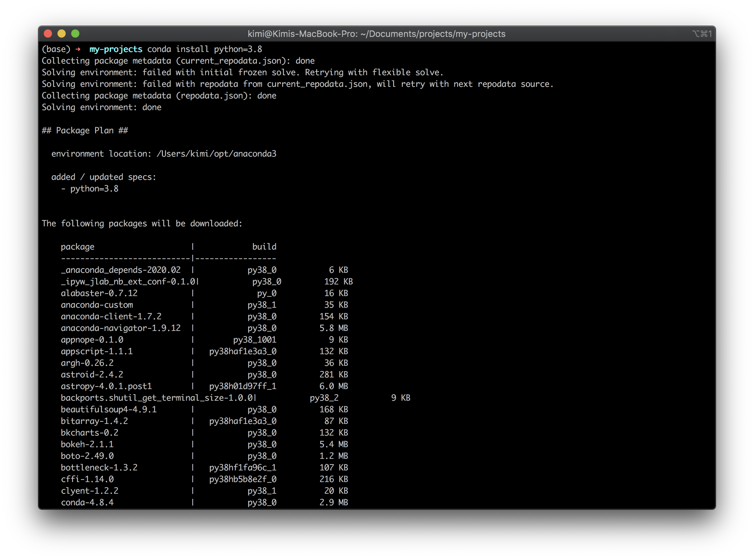Click the 'py38_1001' build string

[x=255, y=340]
